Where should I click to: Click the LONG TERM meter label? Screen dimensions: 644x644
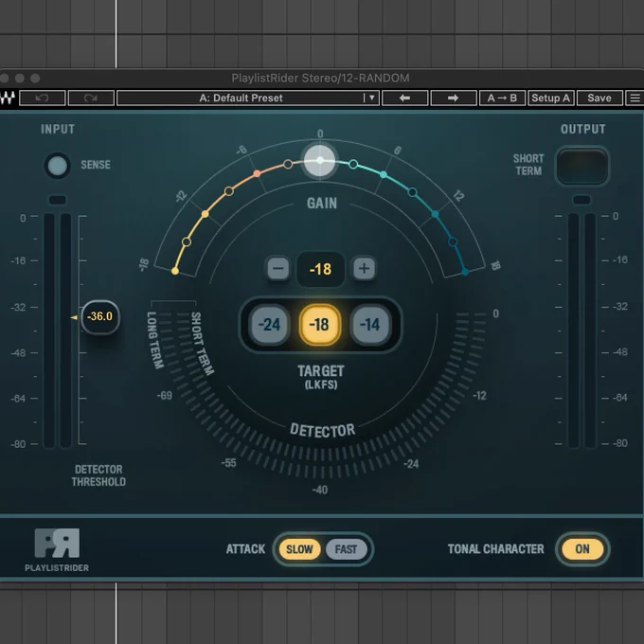click(154, 340)
